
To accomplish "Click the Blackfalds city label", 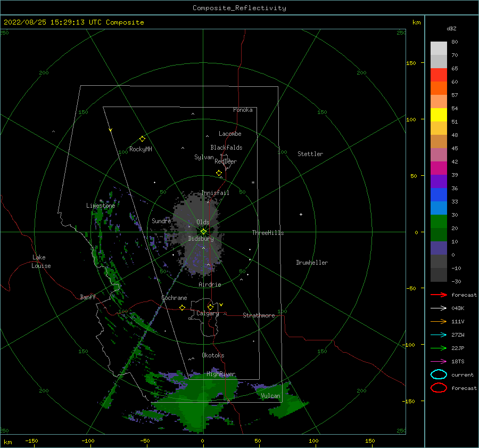I will 226,148.
